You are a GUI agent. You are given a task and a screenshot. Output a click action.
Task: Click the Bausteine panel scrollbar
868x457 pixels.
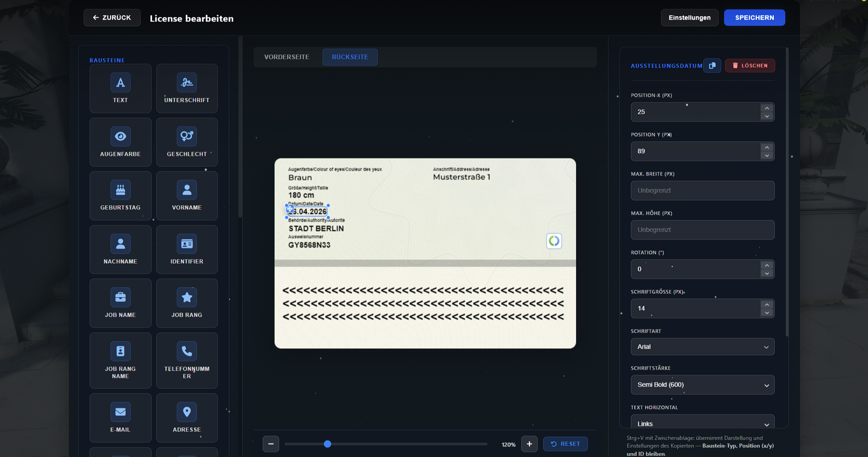[240, 127]
